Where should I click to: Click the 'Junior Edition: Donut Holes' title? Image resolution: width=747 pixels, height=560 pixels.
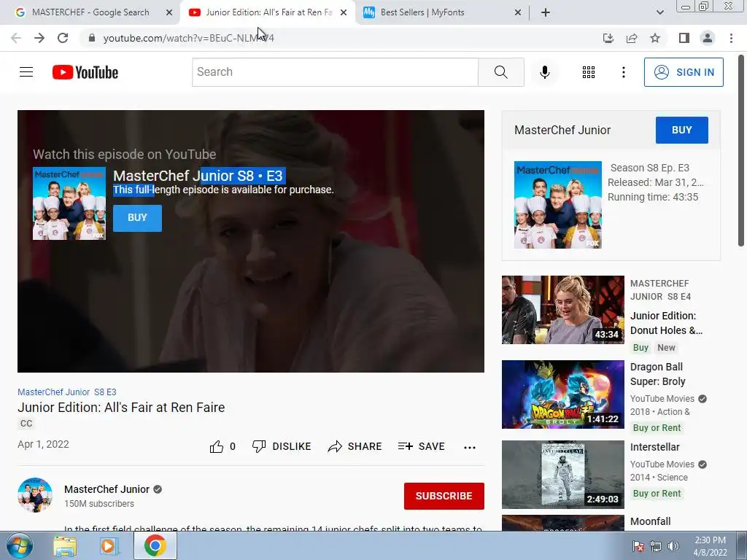click(666, 323)
